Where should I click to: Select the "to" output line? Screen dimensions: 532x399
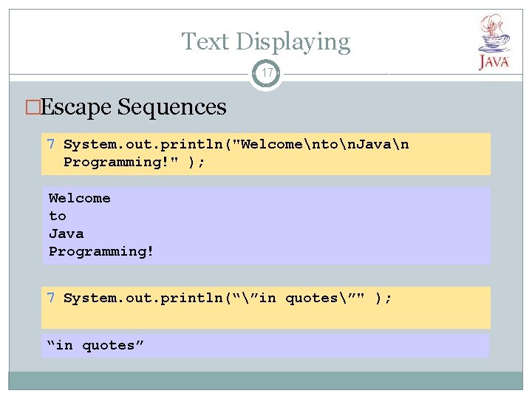(x=58, y=216)
